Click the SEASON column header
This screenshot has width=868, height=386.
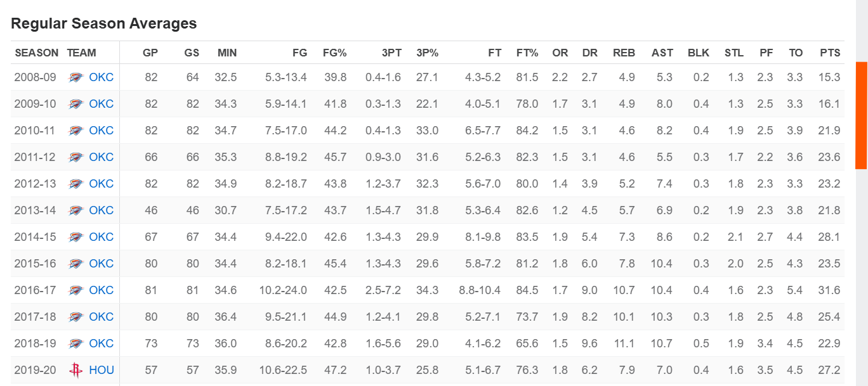pos(37,53)
